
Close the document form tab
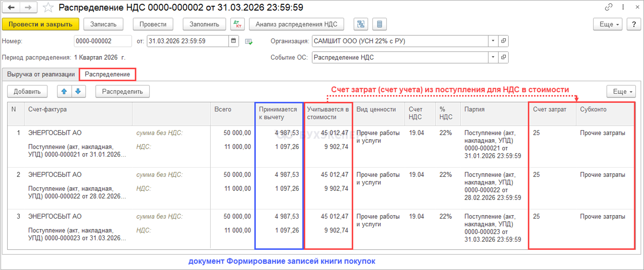coord(637,7)
